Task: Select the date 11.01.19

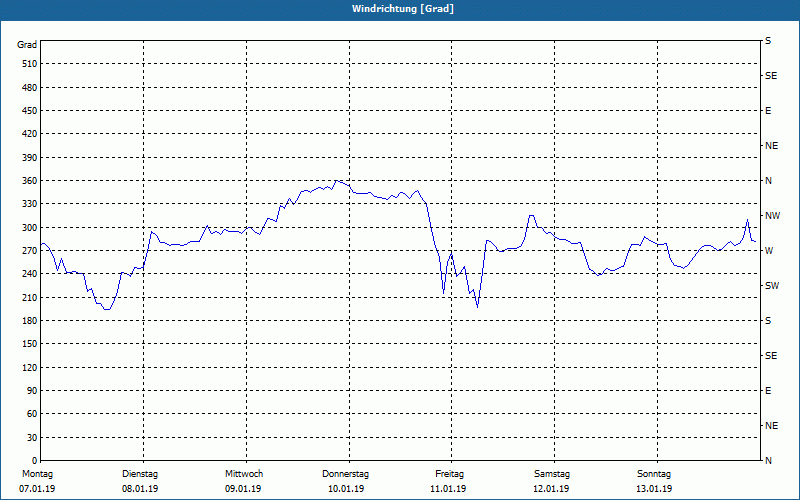Action: (x=448, y=489)
